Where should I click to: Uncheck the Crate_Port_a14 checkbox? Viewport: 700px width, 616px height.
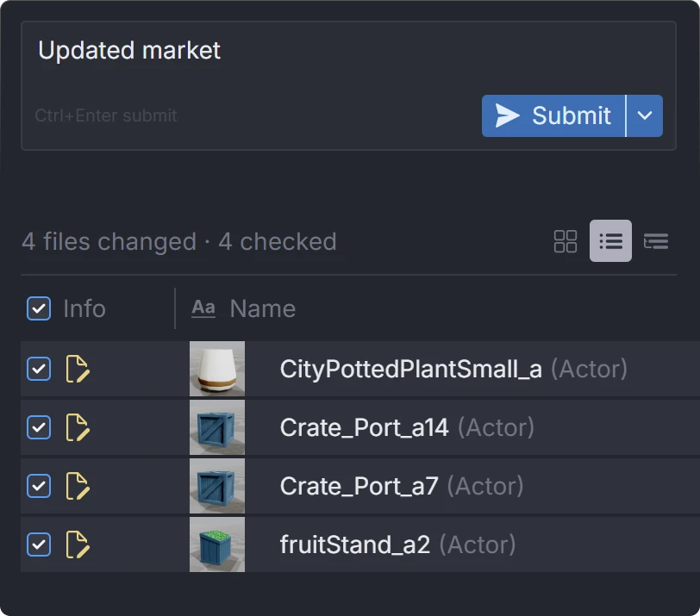[39, 427]
